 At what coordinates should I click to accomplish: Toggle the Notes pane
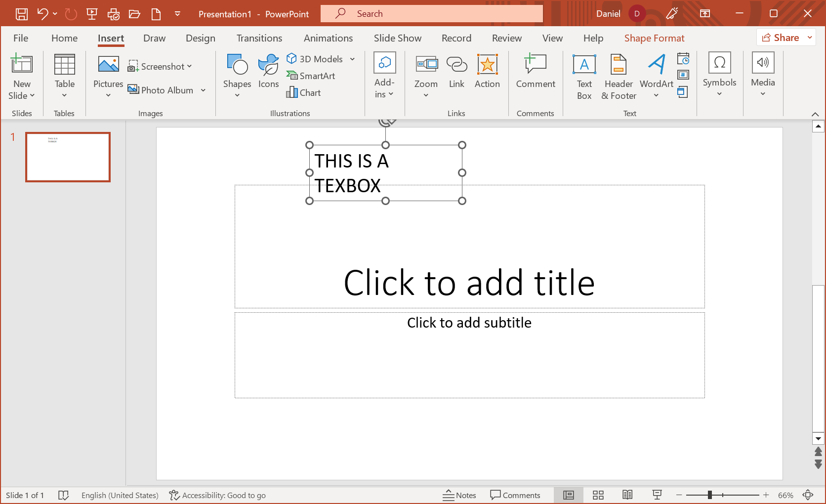(x=459, y=495)
